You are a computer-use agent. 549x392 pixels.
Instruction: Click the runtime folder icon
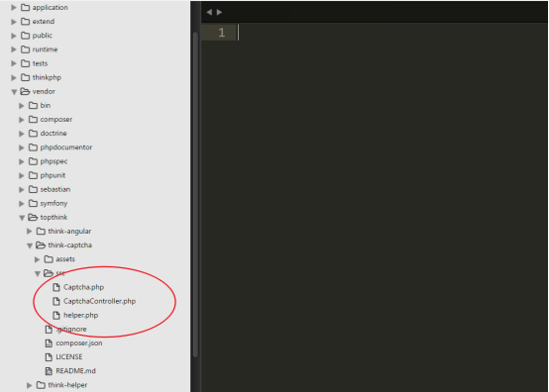pyautogui.click(x=25, y=49)
